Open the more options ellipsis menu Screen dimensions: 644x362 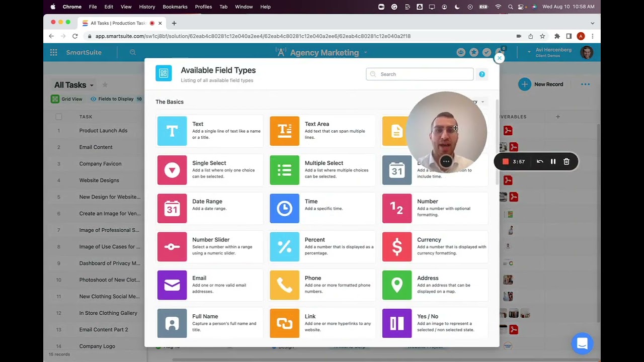pos(585,84)
